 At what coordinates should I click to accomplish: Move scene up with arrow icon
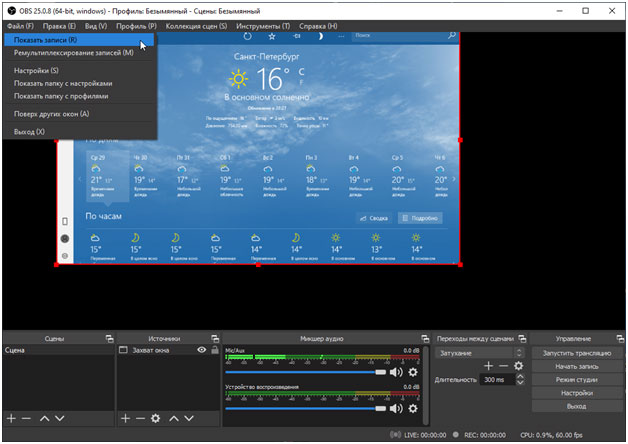[x=44, y=418]
